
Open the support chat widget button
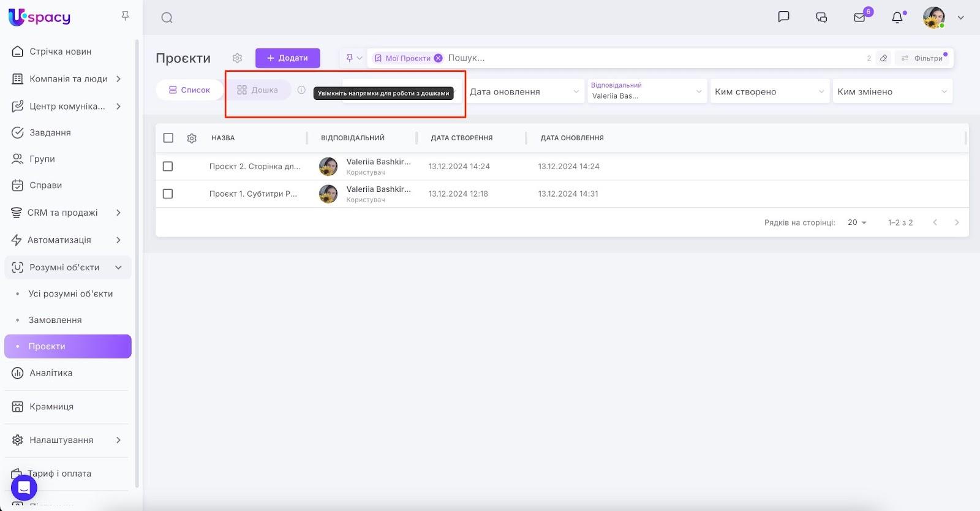(24, 488)
